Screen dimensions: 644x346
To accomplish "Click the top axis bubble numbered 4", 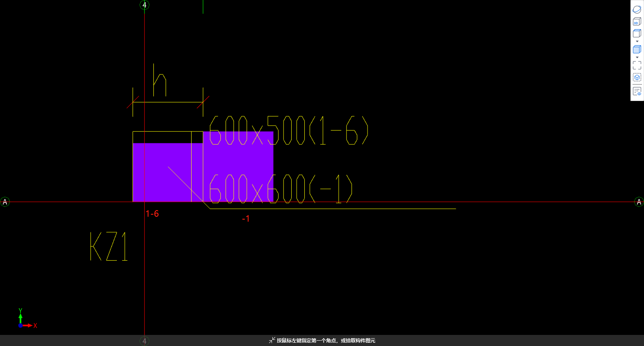I will [144, 5].
